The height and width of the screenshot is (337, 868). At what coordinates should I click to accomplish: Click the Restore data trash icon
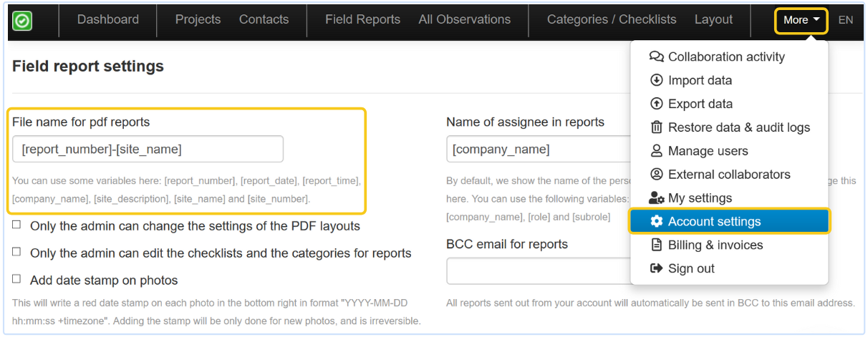(x=656, y=128)
